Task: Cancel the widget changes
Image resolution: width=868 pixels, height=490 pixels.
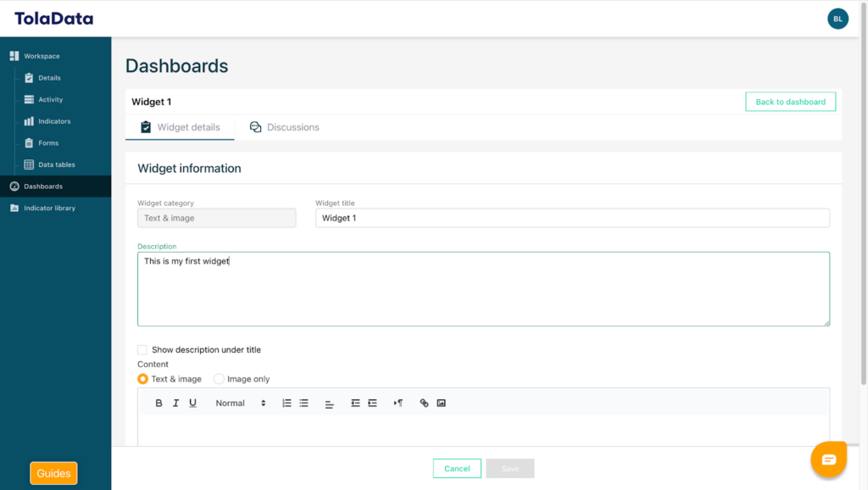Action: (457, 467)
